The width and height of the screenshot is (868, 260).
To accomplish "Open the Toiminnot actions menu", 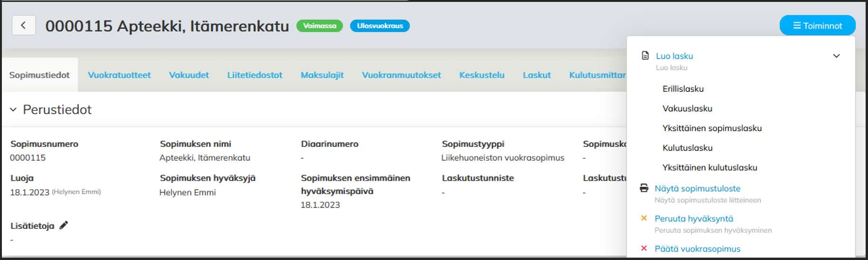I will pyautogui.click(x=817, y=26).
